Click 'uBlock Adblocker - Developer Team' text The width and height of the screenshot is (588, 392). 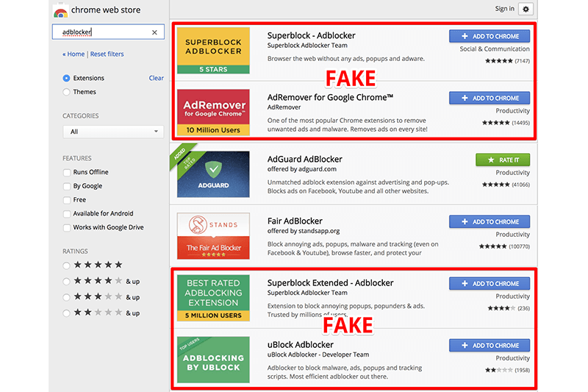pos(318,355)
